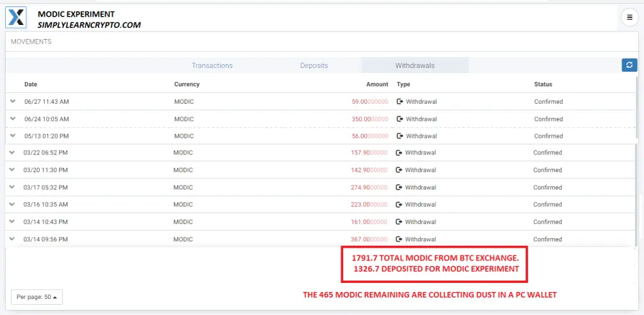Click the MOVEMENTS section heading
Image resolution: width=644 pixels, height=315 pixels.
point(31,42)
